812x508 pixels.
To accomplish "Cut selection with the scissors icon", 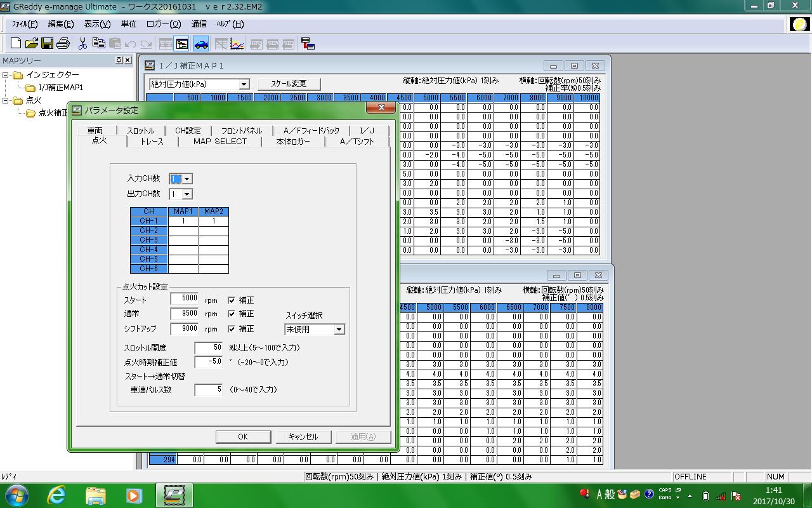I will (82, 44).
